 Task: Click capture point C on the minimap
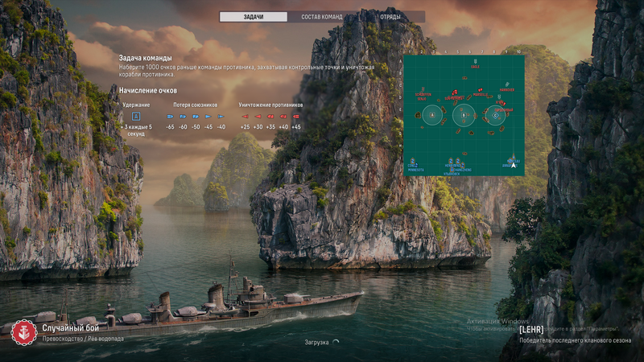pyautogui.click(x=495, y=115)
